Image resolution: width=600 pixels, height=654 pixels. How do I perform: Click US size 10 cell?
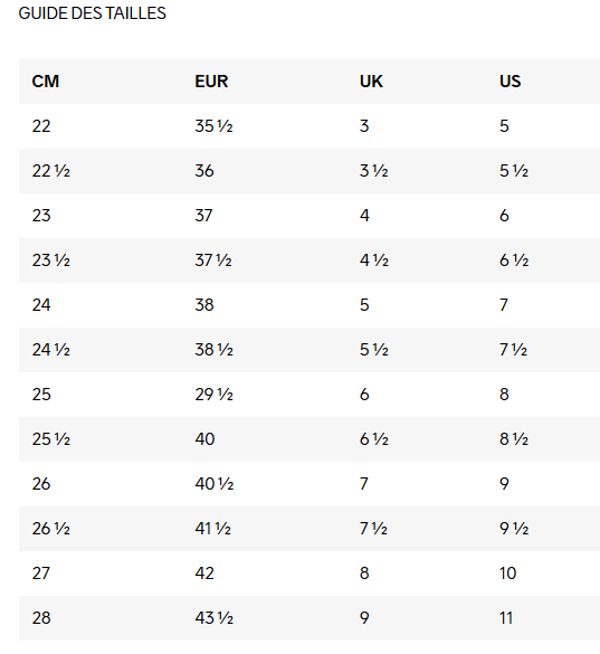tap(508, 573)
